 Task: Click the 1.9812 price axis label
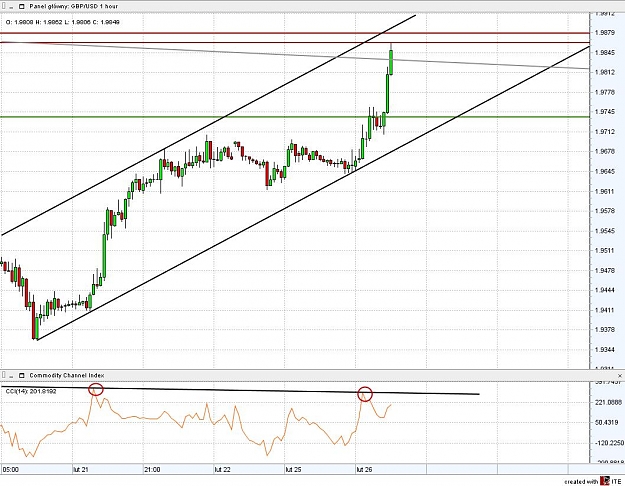[x=604, y=72]
